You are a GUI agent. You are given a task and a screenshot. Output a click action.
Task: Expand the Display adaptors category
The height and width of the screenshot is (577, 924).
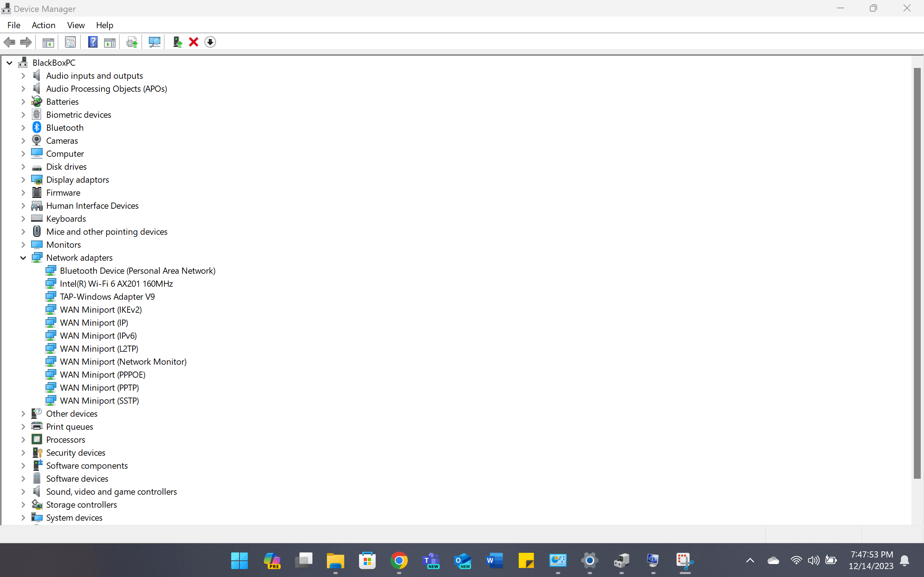(x=23, y=180)
